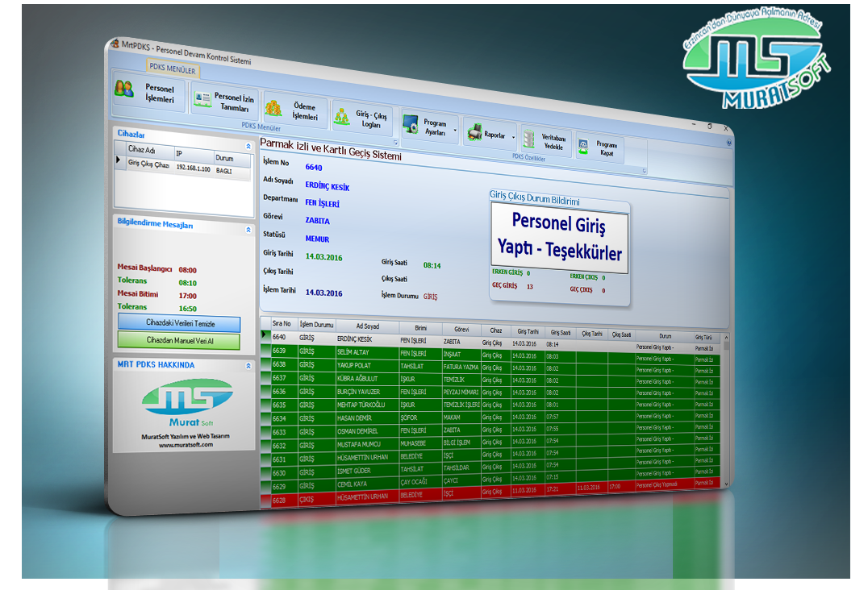This screenshot has height=590, width=868.
Task: Click Cihazdaki Verileri Temizle button
Action: coord(179,323)
